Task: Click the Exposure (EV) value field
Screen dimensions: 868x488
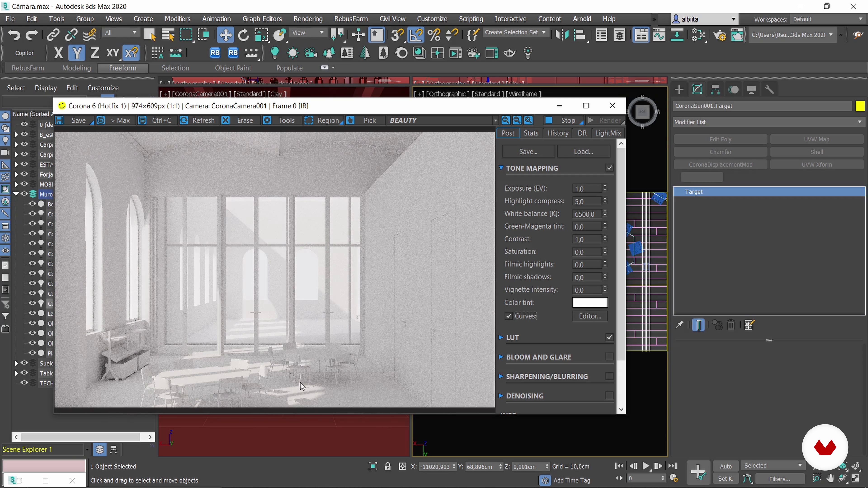Action: (x=587, y=189)
